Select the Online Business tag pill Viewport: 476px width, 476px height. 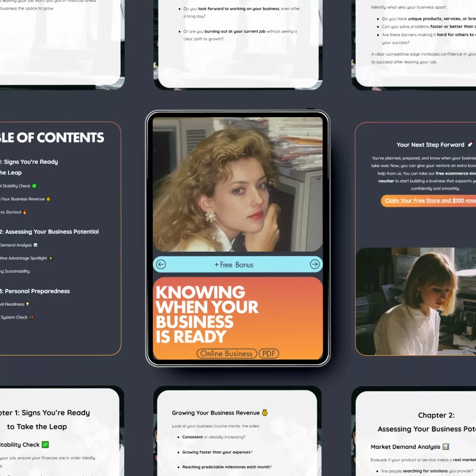pos(226,354)
